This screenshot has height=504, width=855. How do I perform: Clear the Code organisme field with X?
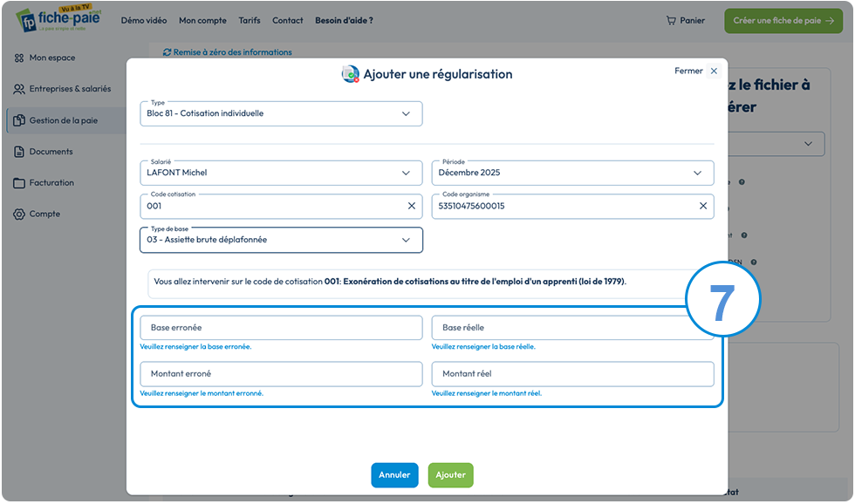pos(703,206)
